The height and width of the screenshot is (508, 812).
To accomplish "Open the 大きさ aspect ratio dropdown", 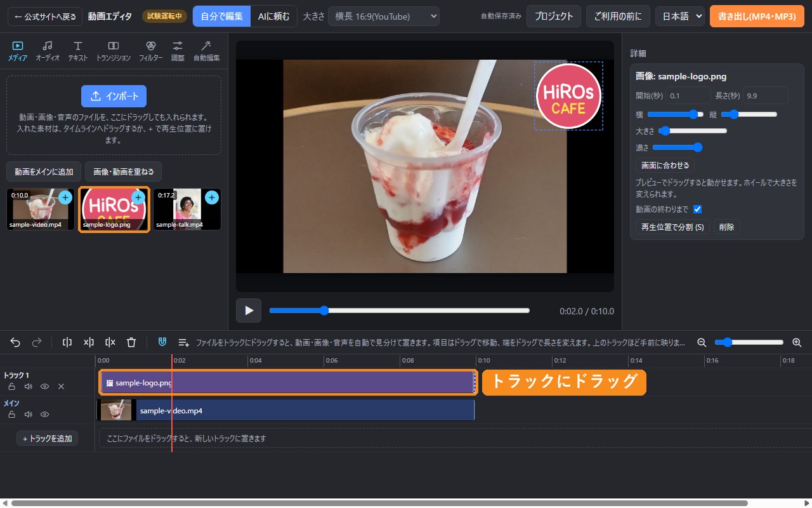I will [384, 17].
